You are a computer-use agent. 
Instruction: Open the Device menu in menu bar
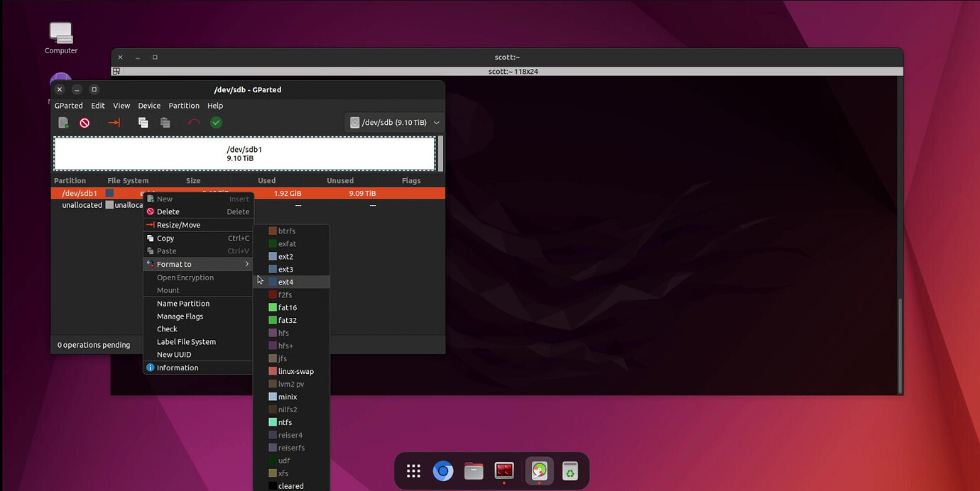pos(149,106)
